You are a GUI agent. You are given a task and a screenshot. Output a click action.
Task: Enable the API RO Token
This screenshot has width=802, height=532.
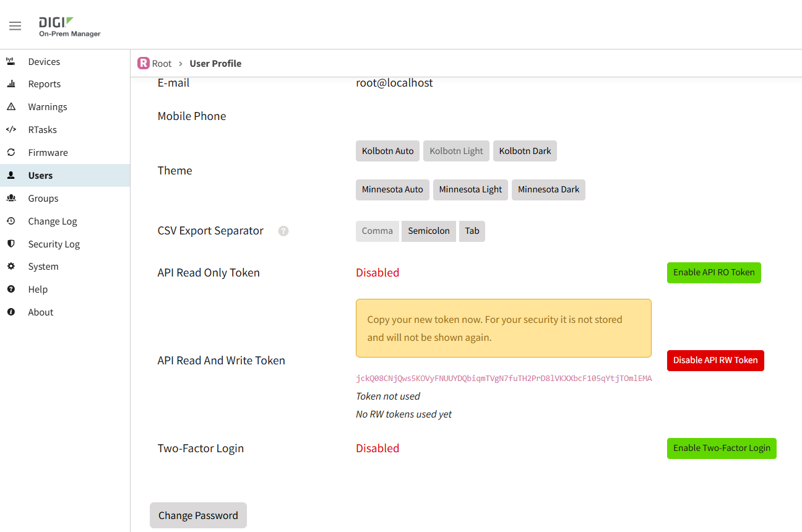point(714,273)
